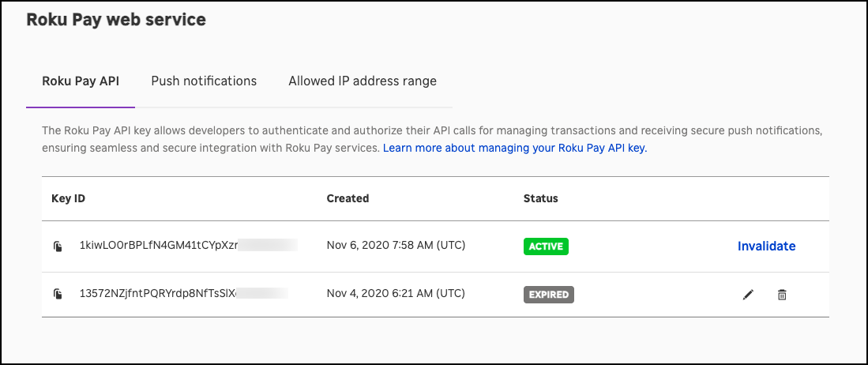Viewport: 868px width, 365px height.
Task: Click the Roku Pay web service heading
Action: click(116, 21)
